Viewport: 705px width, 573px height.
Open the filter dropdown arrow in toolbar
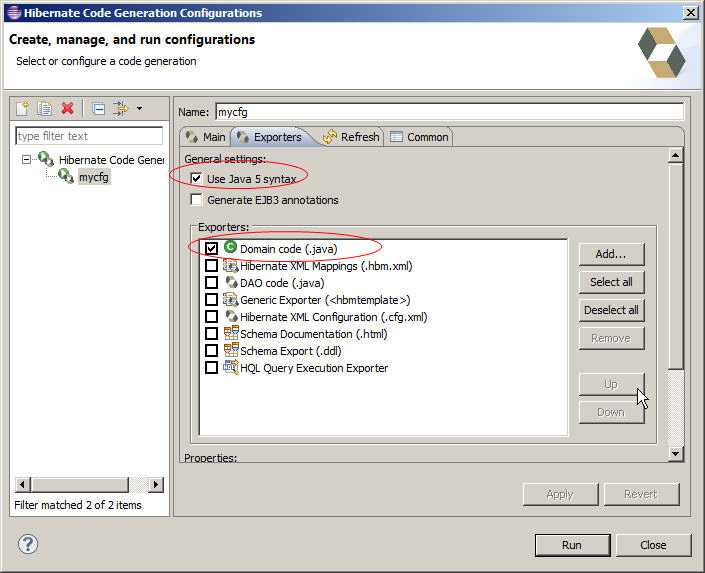pyautogui.click(x=139, y=108)
